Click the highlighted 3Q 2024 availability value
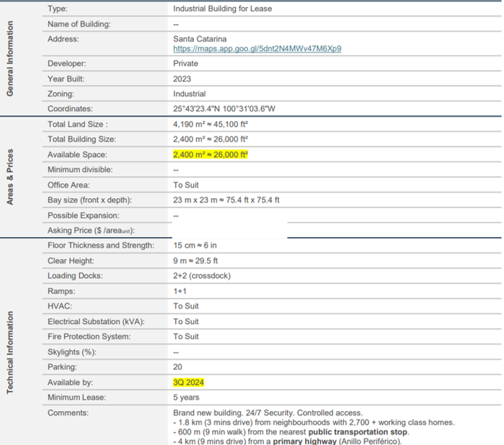Screen dimensions: 504x445 point(188,382)
